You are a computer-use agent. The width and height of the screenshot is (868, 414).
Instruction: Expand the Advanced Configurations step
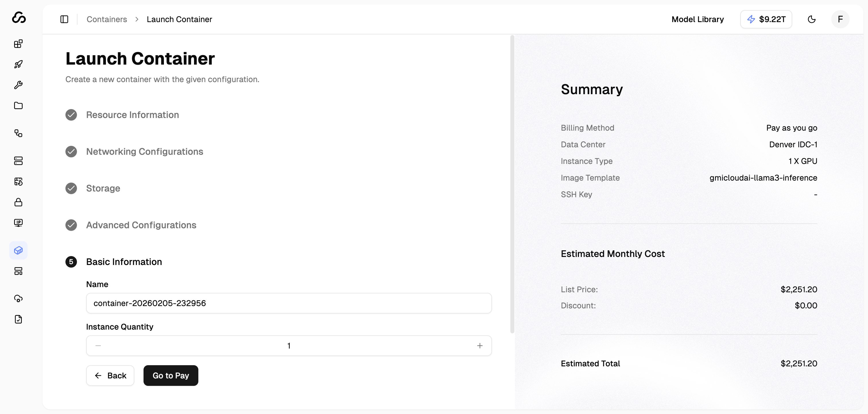coord(141,225)
